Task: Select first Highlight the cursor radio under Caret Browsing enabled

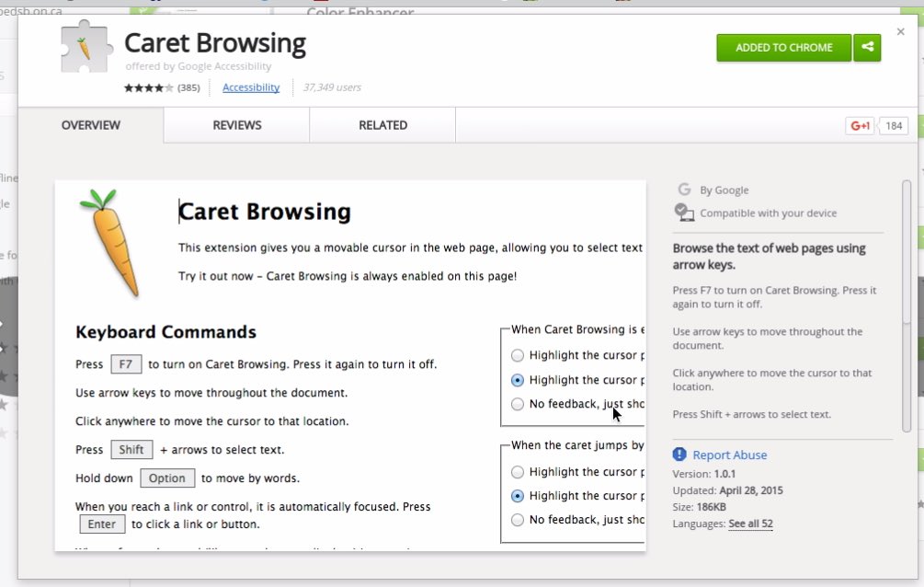Action: 518,355
